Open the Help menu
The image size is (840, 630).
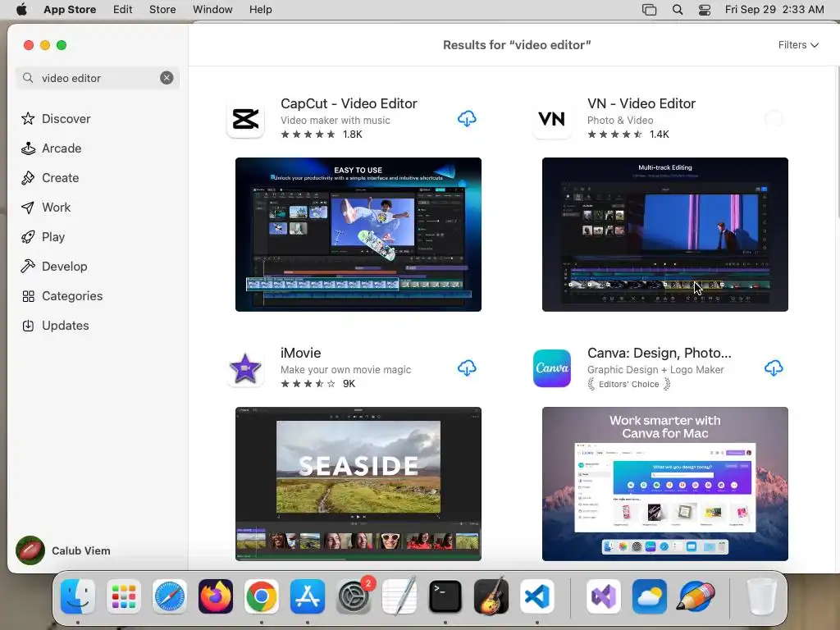[260, 10]
